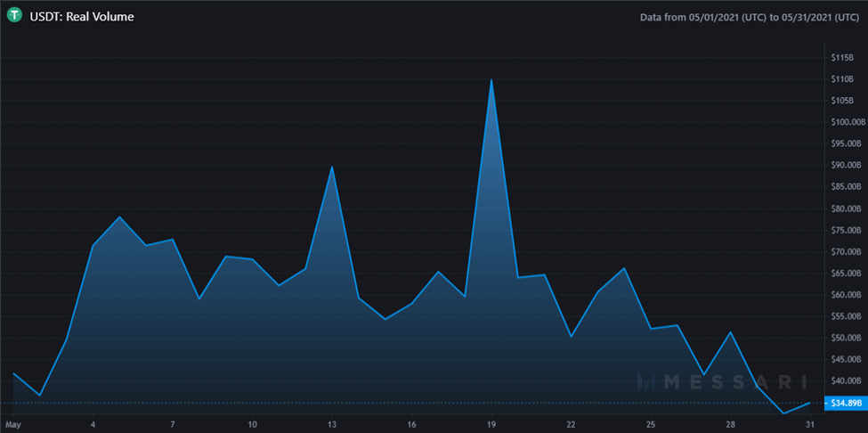The width and height of the screenshot is (868, 433).
Task: Click the $34.89B current value label
Action: 842,403
